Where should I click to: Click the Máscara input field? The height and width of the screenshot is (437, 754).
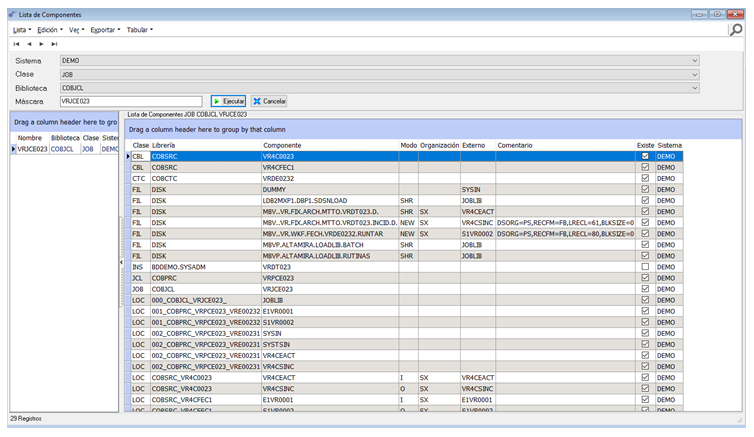pyautogui.click(x=132, y=101)
